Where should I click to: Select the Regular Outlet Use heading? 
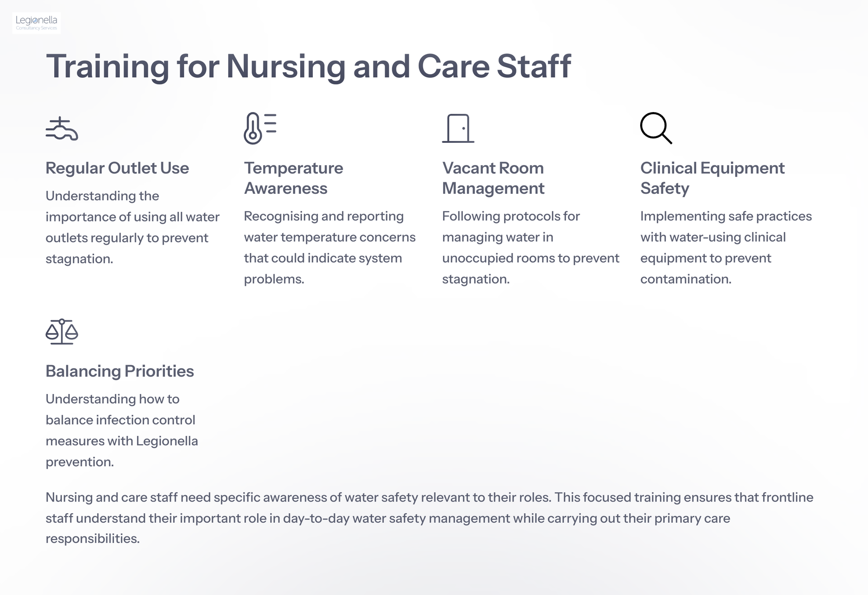(117, 168)
